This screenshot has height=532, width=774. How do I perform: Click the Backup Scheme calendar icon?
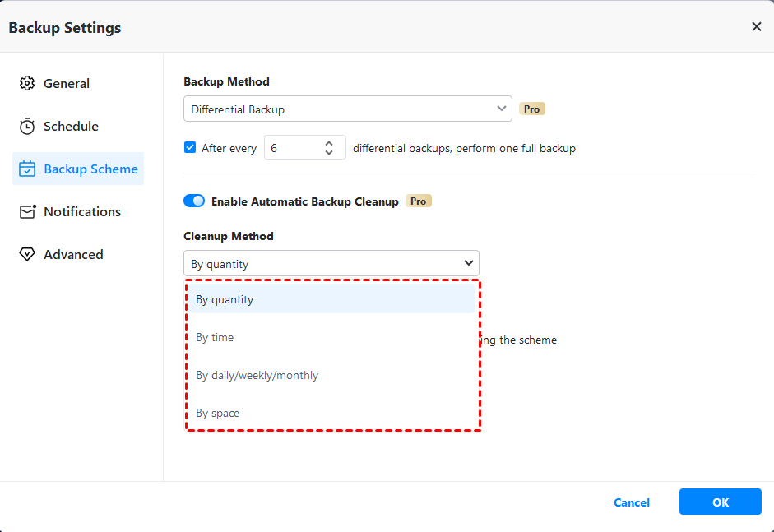pos(27,169)
